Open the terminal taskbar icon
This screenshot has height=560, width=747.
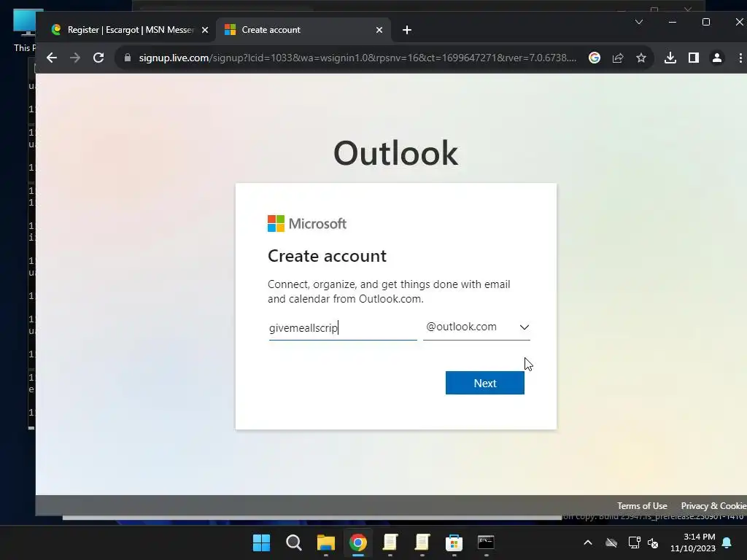486,542
